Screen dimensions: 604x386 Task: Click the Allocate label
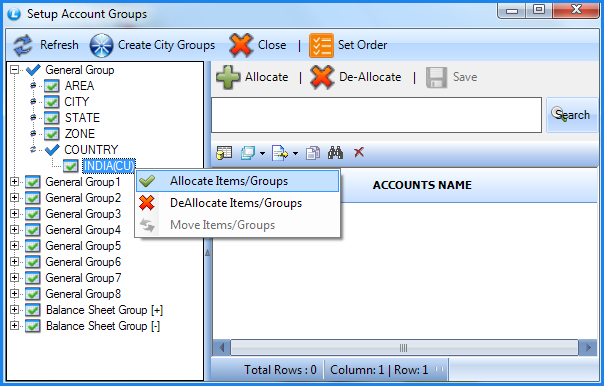[267, 77]
